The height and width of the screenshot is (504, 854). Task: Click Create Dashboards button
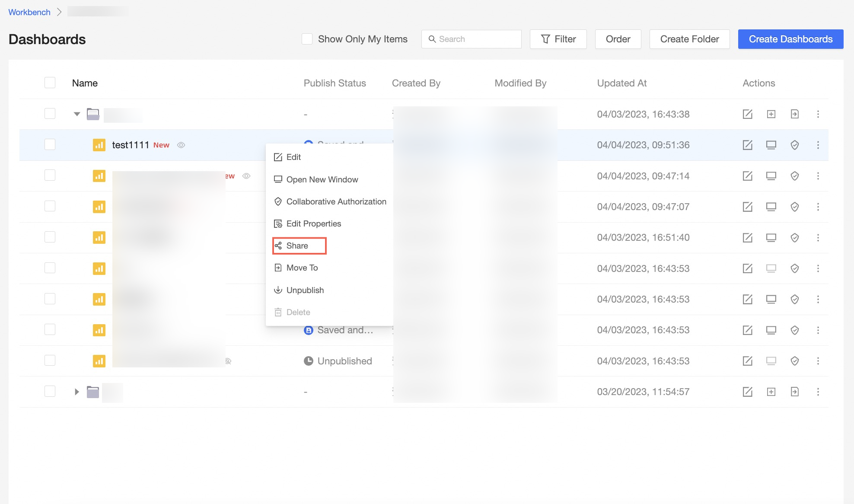790,39
